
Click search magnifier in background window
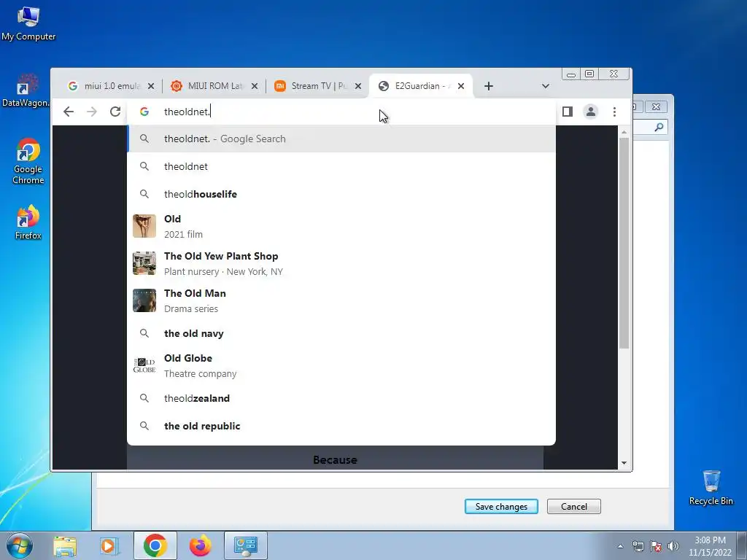[659, 127]
